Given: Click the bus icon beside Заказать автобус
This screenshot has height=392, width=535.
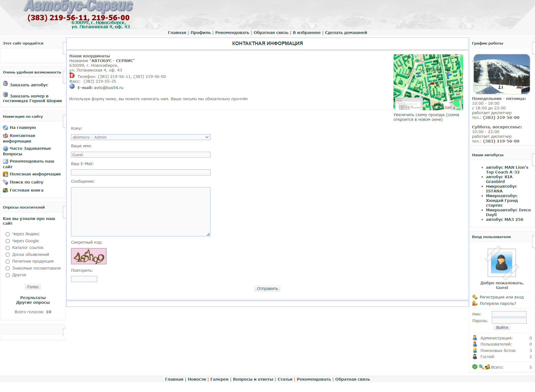Looking at the screenshot, I should pyautogui.click(x=5, y=84).
